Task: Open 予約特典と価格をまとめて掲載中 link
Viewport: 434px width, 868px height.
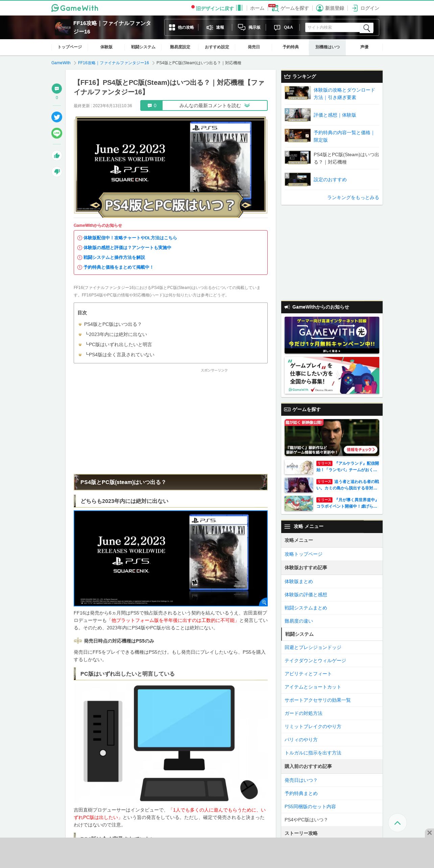Action: [x=119, y=267]
